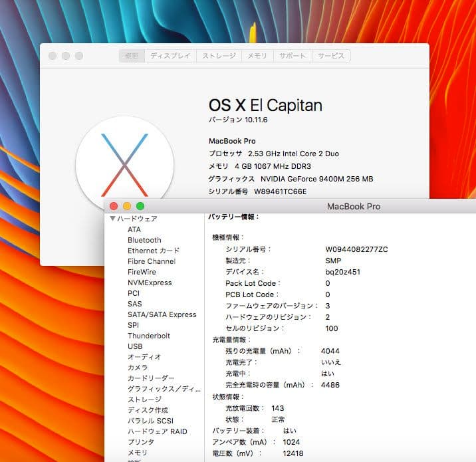
Task: Click processor value 2.53 GHz Intel Core 2 Duo
Action: pyautogui.click(x=294, y=154)
